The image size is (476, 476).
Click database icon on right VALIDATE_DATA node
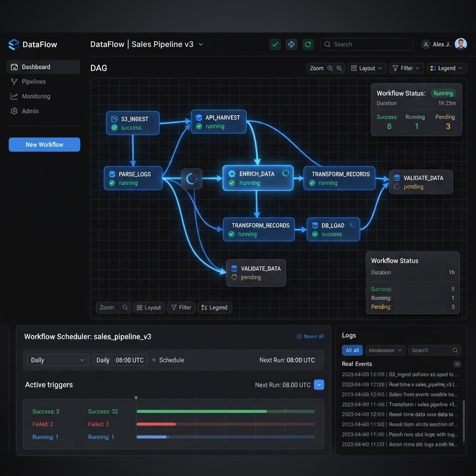(x=397, y=178)
